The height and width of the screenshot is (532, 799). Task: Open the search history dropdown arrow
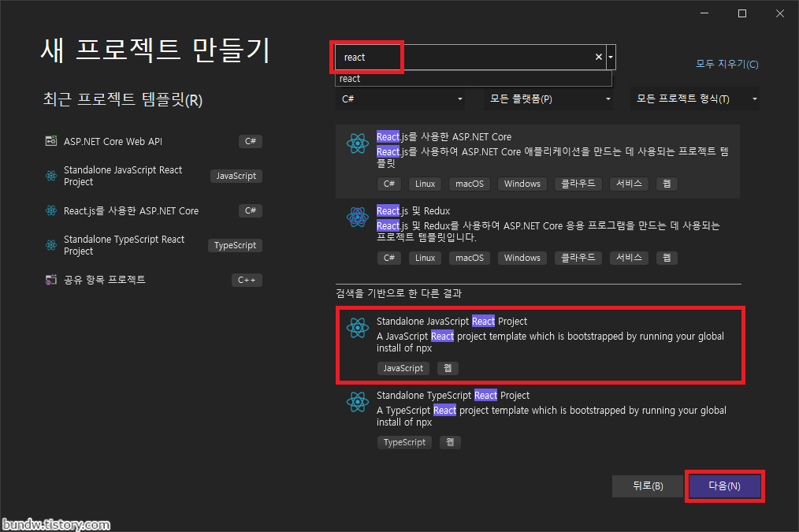(x=611, y=57)
